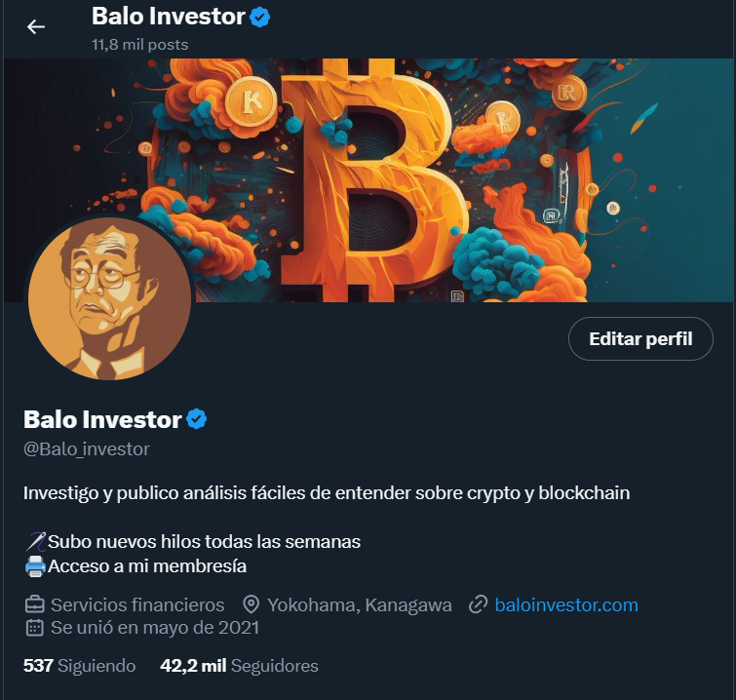Click the needle and thread emoji
The height and width of the screenshot is (700, 736).
point(35,542)
